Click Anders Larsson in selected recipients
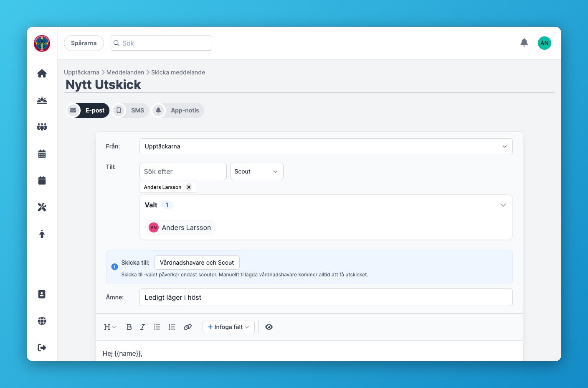This screenshot has height=388, width=588. (180, 227)
